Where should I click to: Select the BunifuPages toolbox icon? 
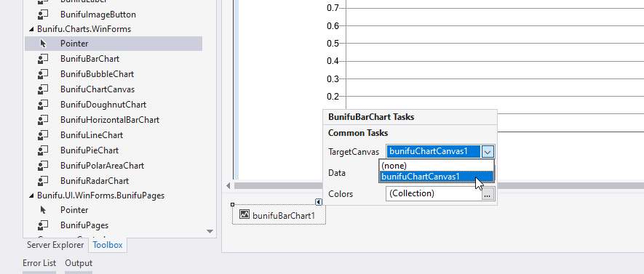[43, 225]
